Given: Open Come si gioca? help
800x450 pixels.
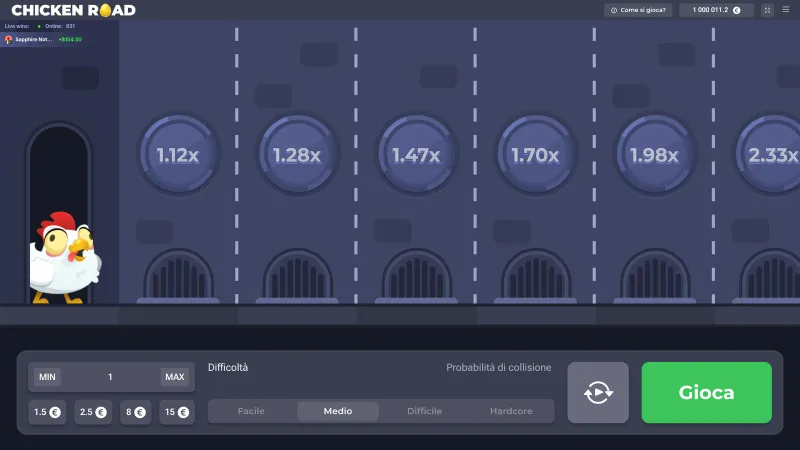Looking at the screenshot, I should (638, 10).
